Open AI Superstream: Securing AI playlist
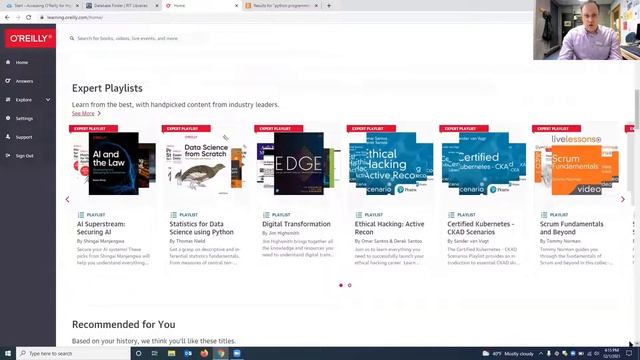The height and width of the screenshot is (360, 640). click(x=101, y=228)
